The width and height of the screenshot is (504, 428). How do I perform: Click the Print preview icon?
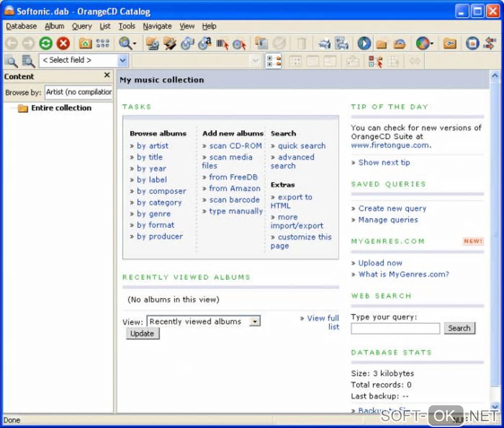pyautogui.click(x=341, y=43)
